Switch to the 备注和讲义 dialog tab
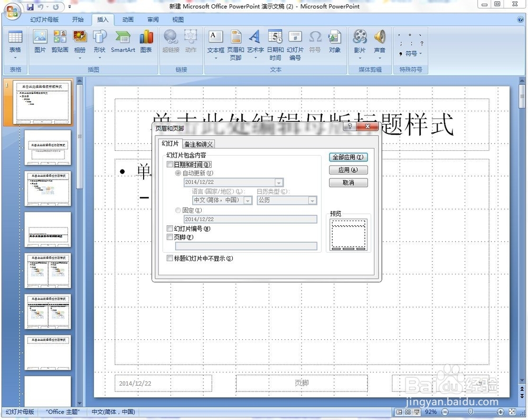Screen dimensions: 528x420 (200, 144)
